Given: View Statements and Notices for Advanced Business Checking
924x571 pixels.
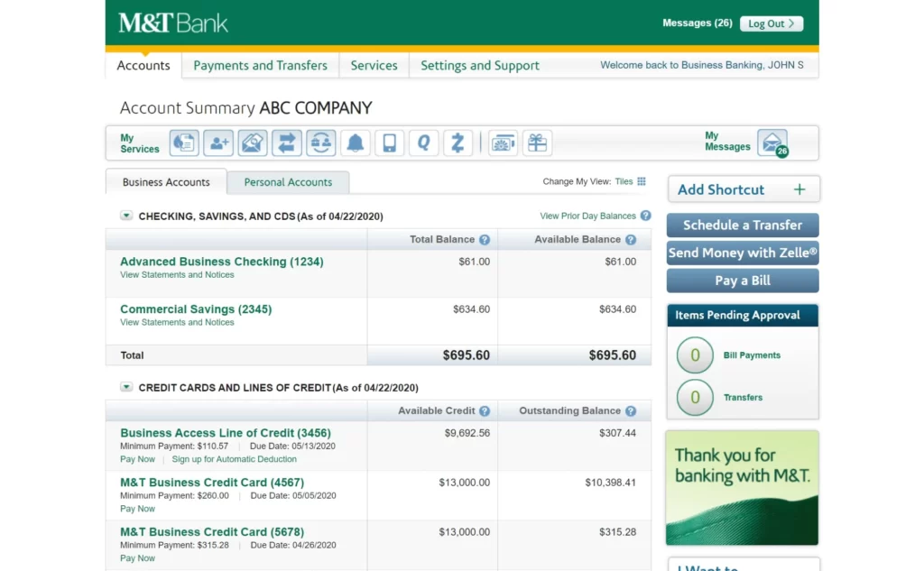Looking at the screenshot, I should (x=177, y=274).
